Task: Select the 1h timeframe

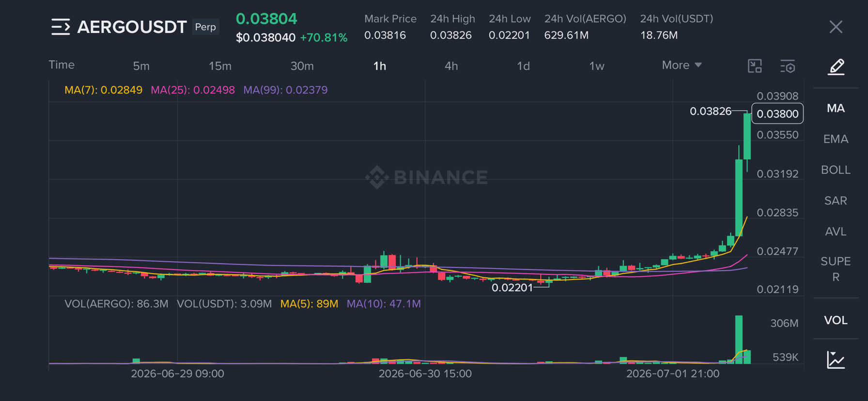Action: pyautogui.click(x=380, y=66)
